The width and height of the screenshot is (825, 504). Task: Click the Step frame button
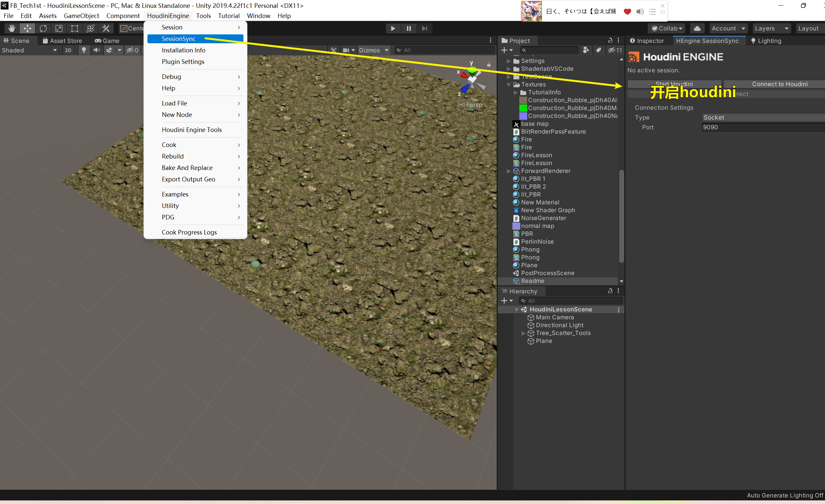point(424,28)
